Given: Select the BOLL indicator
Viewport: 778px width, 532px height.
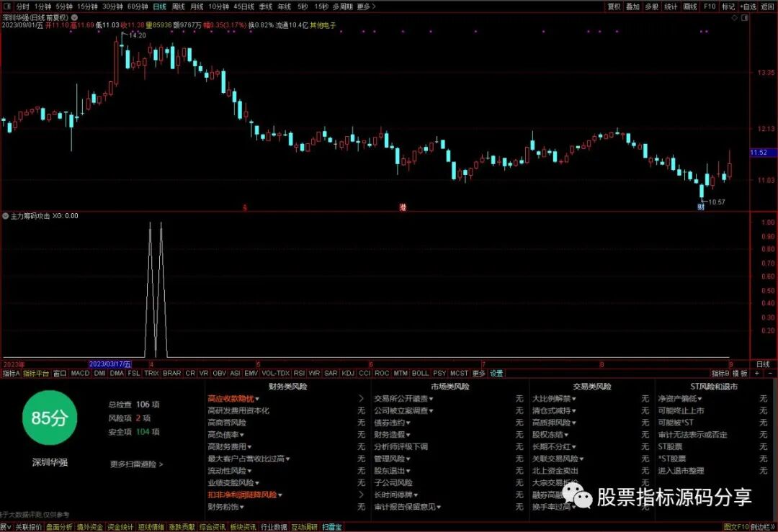Looking at the screenshot, I should point(420,374).
